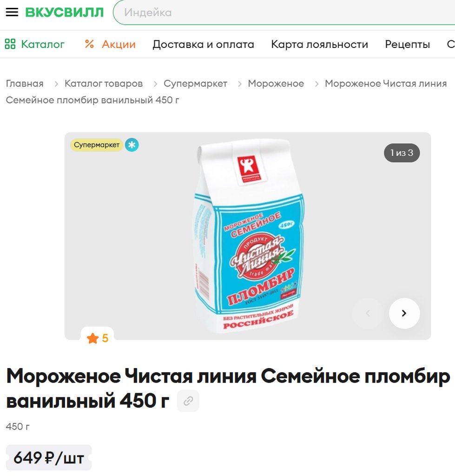Click the ВкусВилл logo
Screen dimensions: 455x476
tap(64, 13)
